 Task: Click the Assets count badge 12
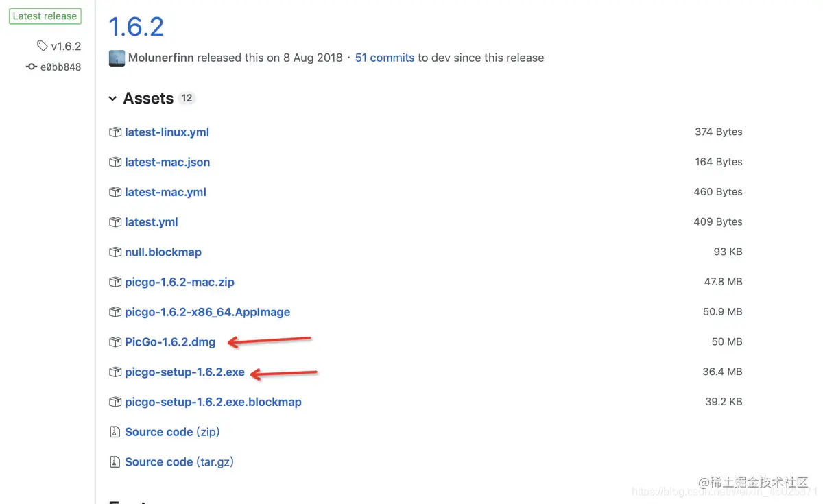pos(187,98)
